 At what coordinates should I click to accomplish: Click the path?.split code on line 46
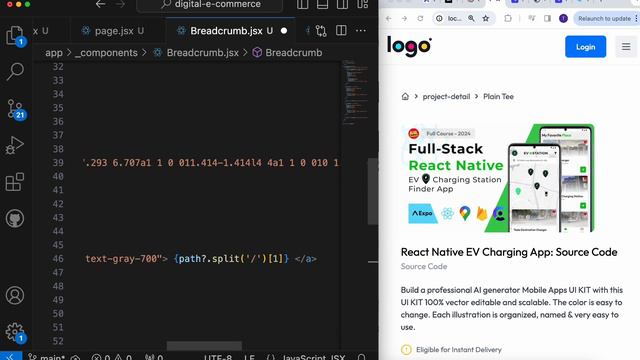[x=231, y=258]
